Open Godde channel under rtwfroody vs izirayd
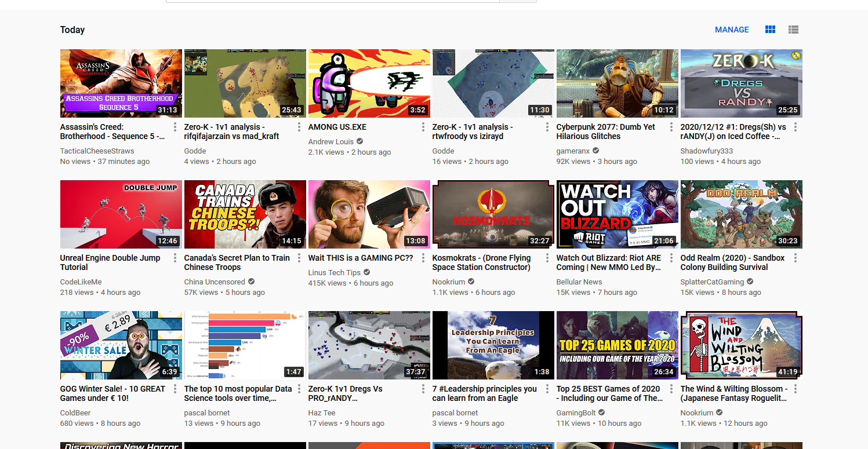The width and height of the screenshot is (868, 449). point(443,151)
